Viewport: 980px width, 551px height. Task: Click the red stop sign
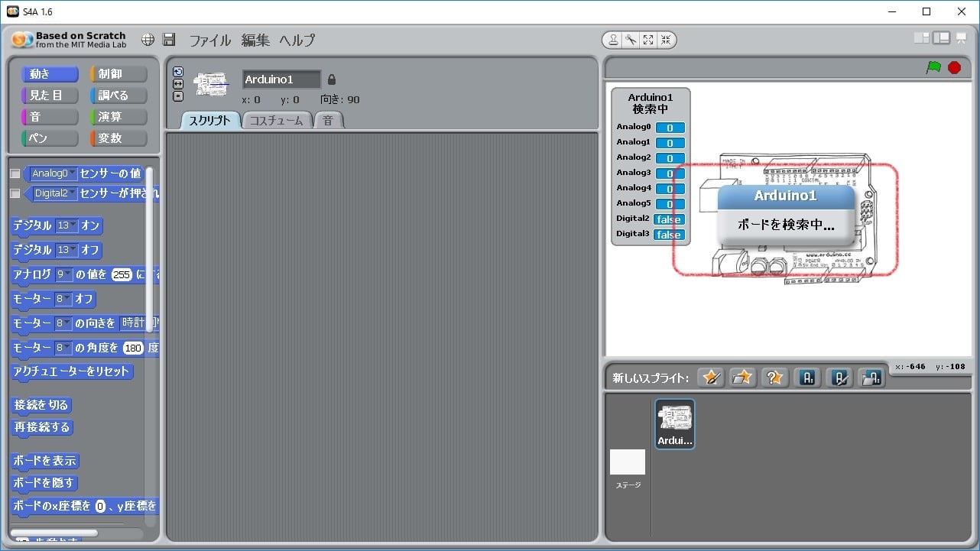(x=954, y=67)
